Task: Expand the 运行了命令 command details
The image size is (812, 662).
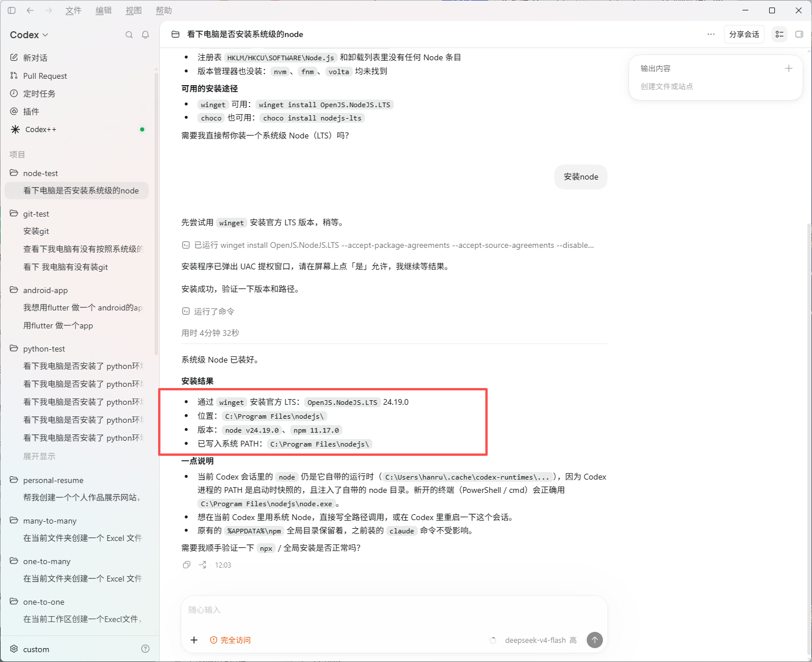Action: click(209, 312)
